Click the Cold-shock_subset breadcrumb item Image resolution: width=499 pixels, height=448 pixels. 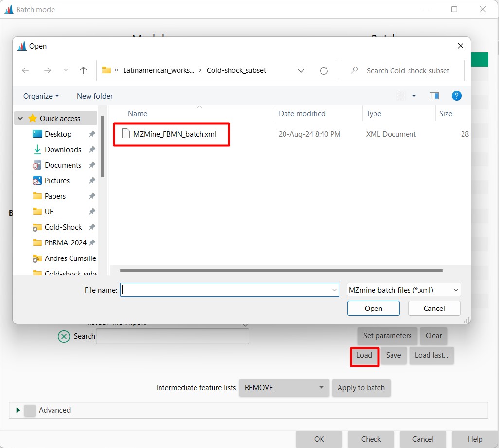pyautogui.click(x=237, y=70)
